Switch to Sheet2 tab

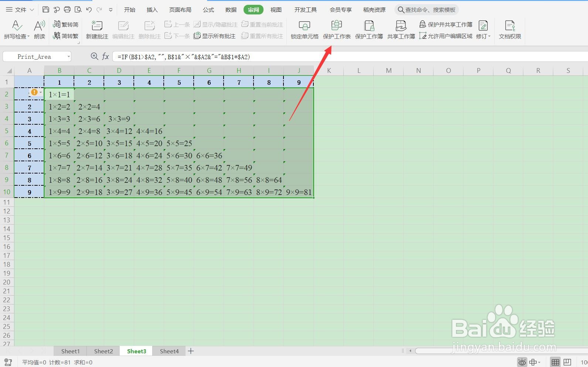[103, 351]
